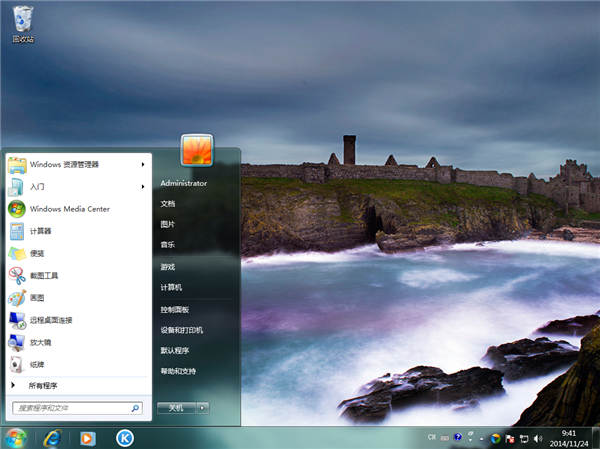Show 所有程序 (All Programs) list
Image resolution: width=600 pixels, height=449 pixels.
[x=43, y=385]
